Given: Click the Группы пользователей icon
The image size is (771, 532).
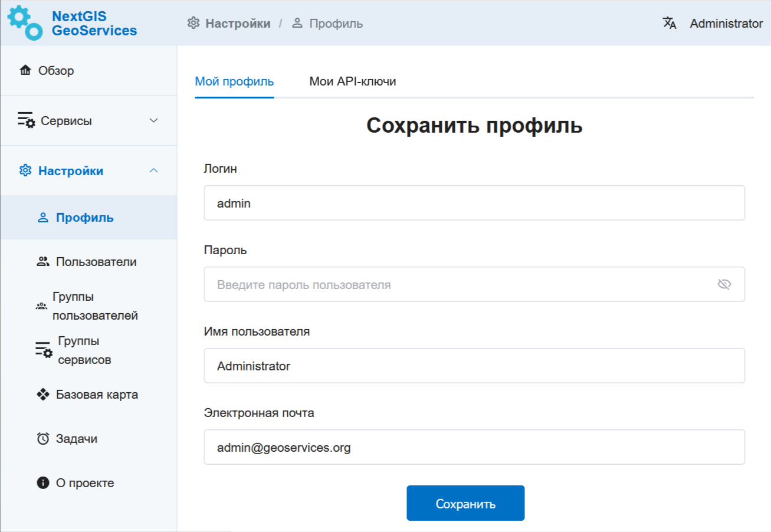Looking at the screenshot, I should (41, 306).
